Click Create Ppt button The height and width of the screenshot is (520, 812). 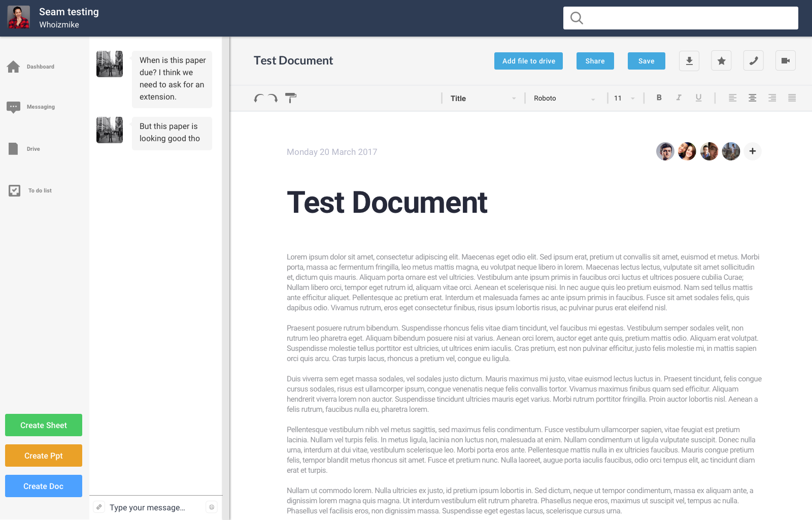(44, 456)
